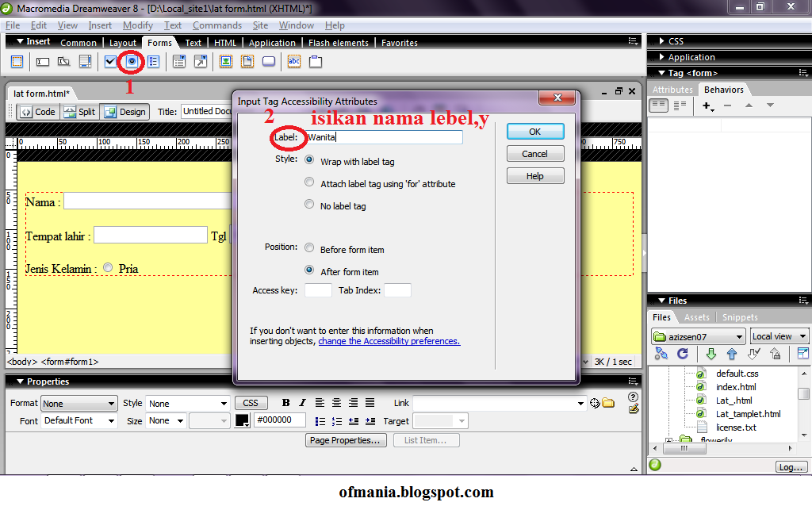Open the Modify menu
The image size is (812, 506).
(138, 25)
